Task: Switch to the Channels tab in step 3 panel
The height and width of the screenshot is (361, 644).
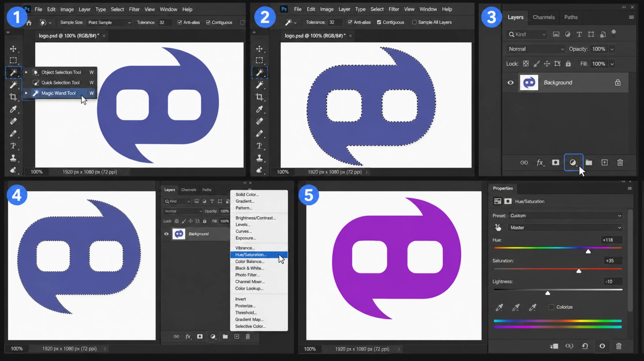Action: point(543,17)
